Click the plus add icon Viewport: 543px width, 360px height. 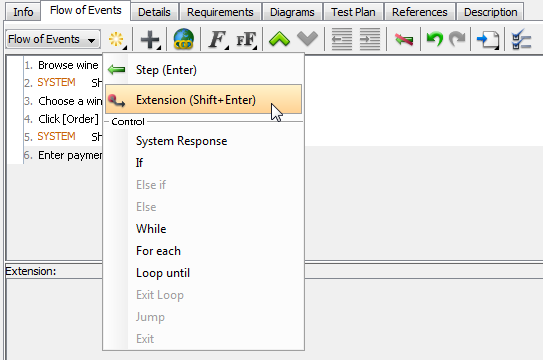click(150, 39)
